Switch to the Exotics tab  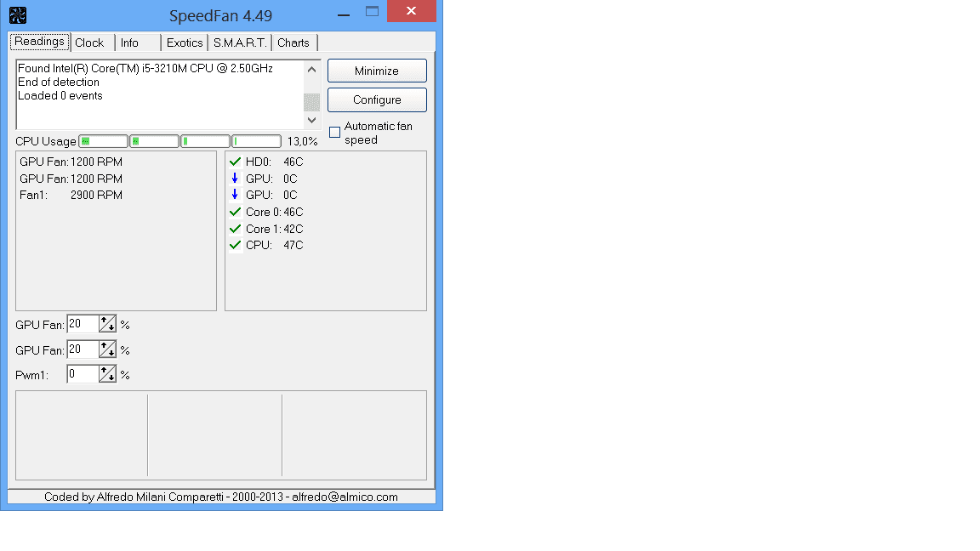click(185, 43)
